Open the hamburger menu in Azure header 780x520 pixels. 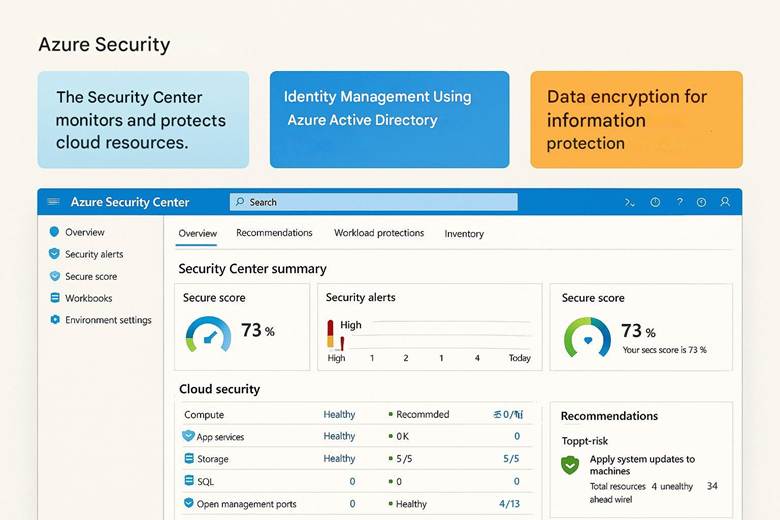[x=53, y=202]
